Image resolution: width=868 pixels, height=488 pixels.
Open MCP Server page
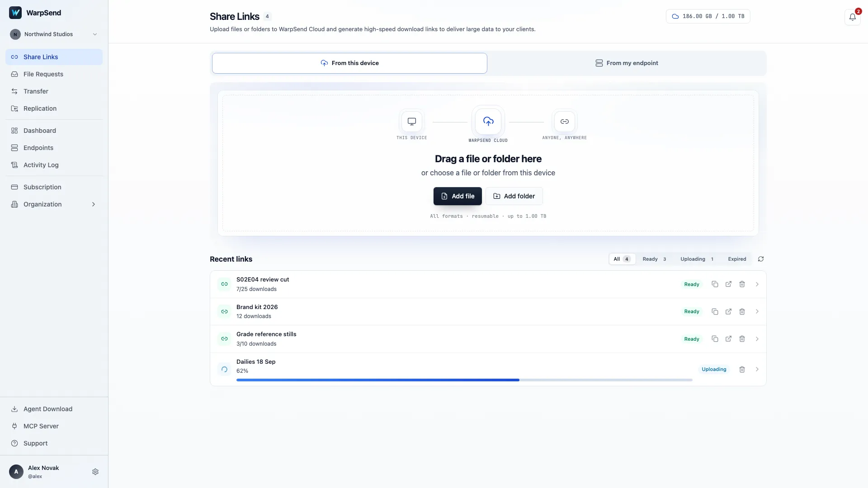tap(54, 426)
